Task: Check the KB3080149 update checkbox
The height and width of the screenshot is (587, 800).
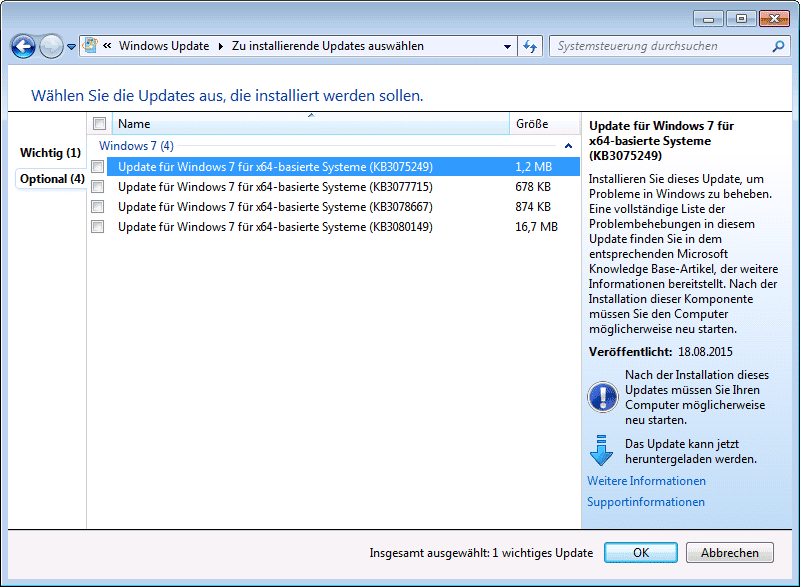Action: [x=97, y=226]
